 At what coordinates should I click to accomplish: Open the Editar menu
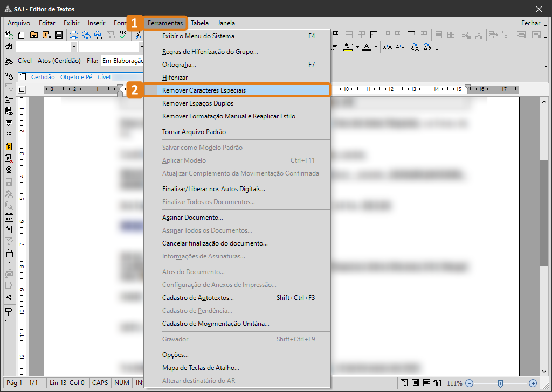[x=47, y=23]
